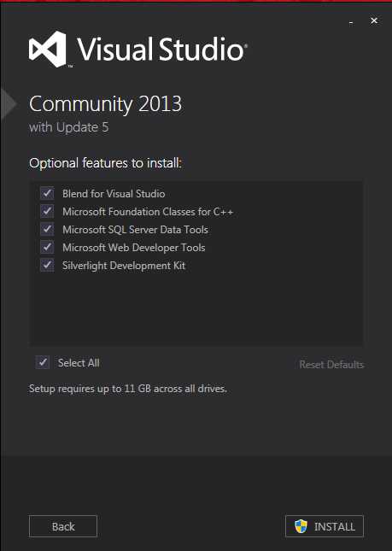
Task: Uncheck Silverlight Development Kit checkbox
Action: [47, 265]
